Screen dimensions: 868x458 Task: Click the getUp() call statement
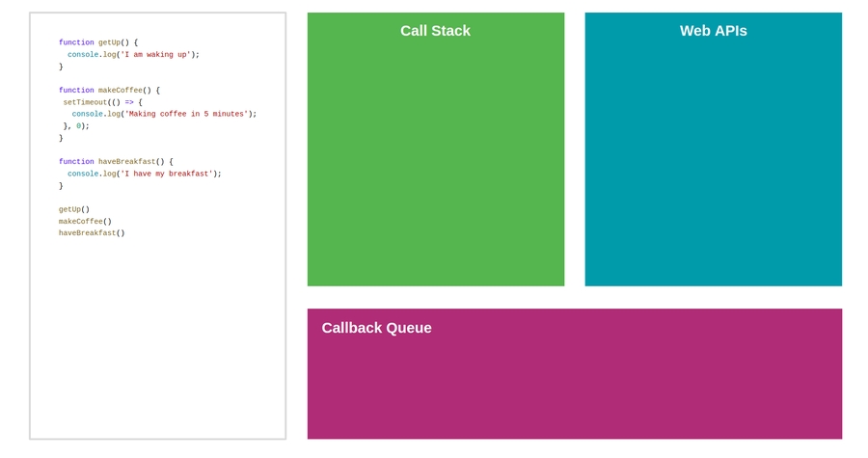73,209
